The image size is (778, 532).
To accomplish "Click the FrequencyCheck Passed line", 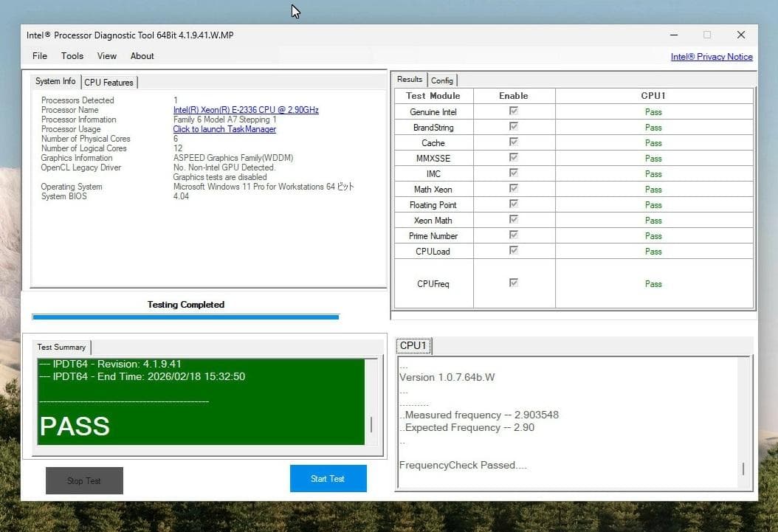I will click(463, 465).
